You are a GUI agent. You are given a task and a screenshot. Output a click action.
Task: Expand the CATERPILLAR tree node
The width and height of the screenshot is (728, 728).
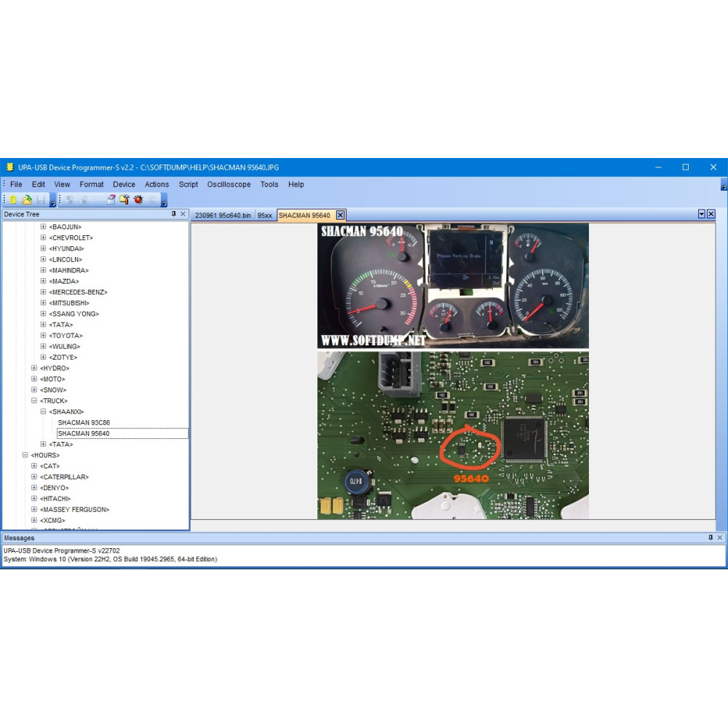pos(34,476)
